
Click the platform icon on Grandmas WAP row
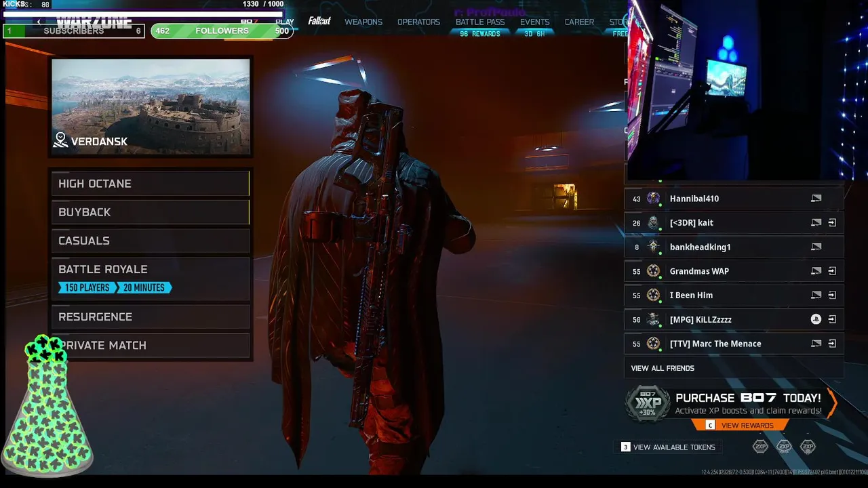point(816,271)
